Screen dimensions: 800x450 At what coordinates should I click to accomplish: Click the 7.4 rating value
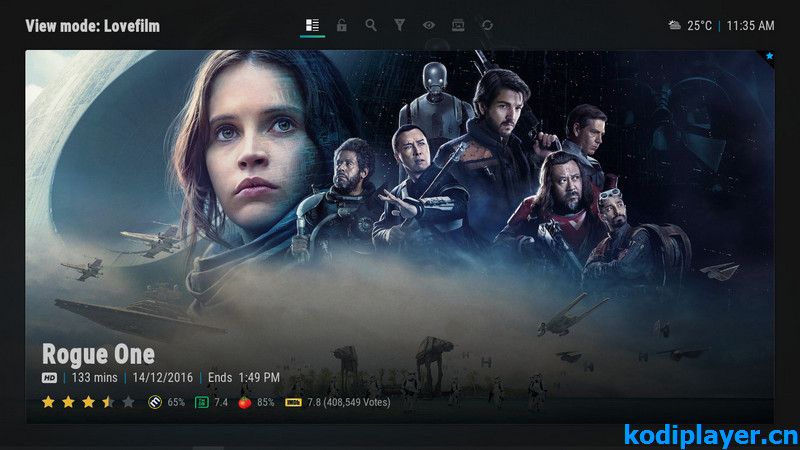pos(221,403)
